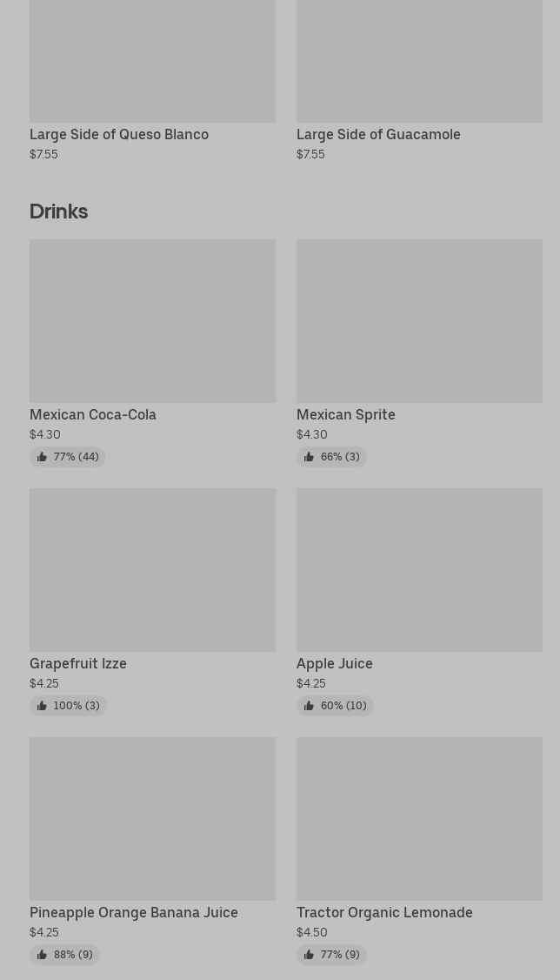Click thumbs-up icon under Mexican Coca-Cola
The image size is (560, 980).
point(42,457)
